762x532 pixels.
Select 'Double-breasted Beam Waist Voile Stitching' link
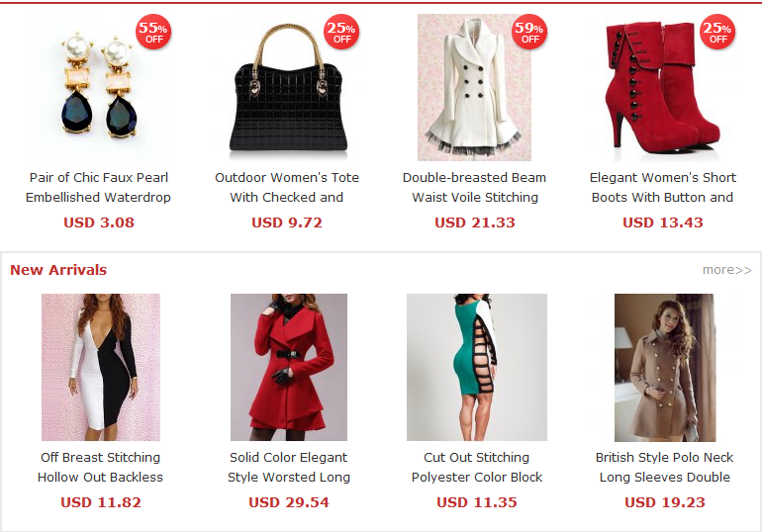point(474,187)
